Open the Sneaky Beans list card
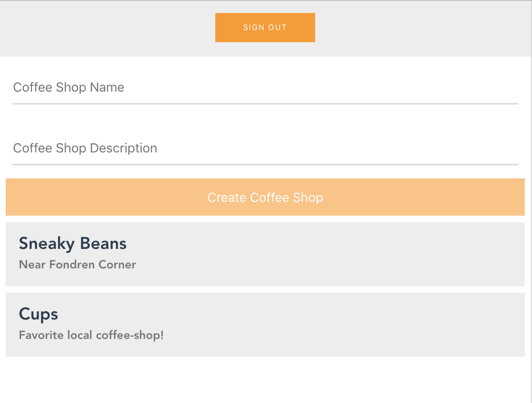The image size is (532, 403). [x=265, y=254]
